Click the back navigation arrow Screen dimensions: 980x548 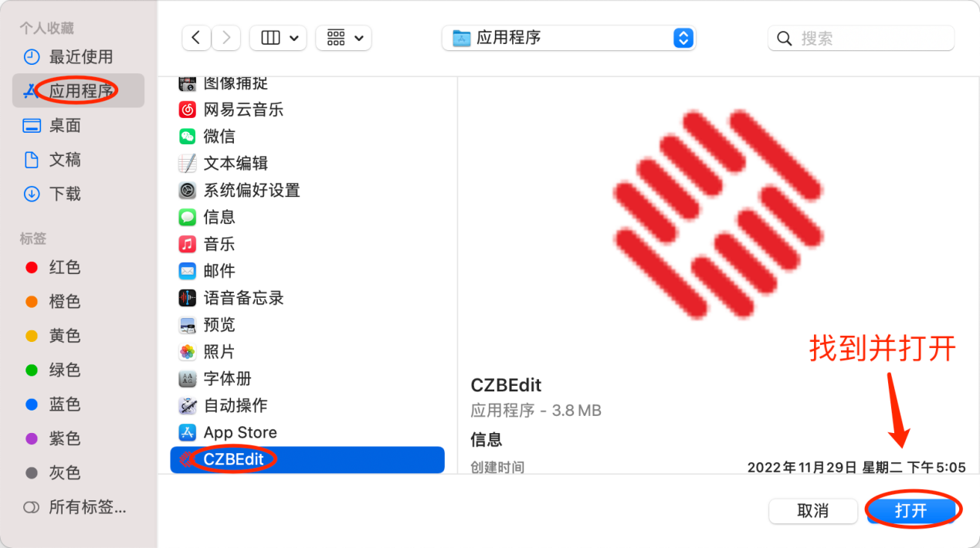[x=197, y=38]
